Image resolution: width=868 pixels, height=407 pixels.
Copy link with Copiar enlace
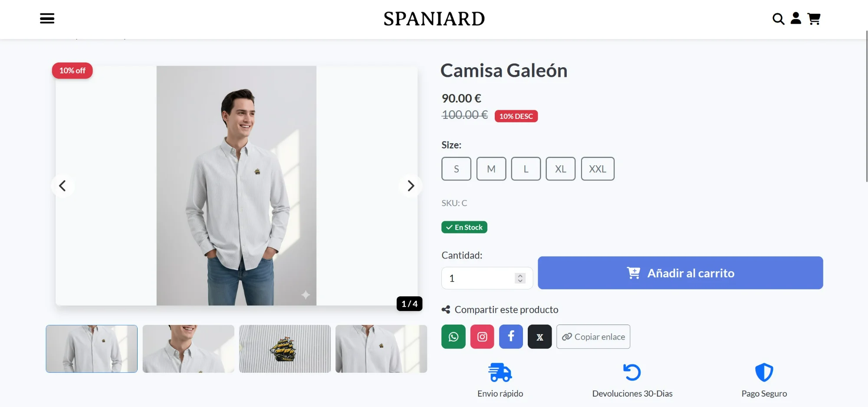(x=593, y=337)
